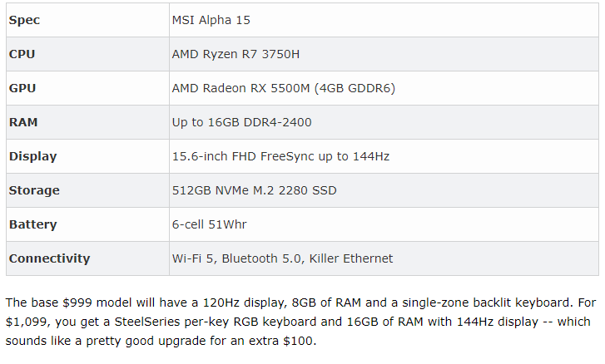The width and height of the screenshot is (605, 364).
Task: Click the GPU row label
Action: point(22,88)
